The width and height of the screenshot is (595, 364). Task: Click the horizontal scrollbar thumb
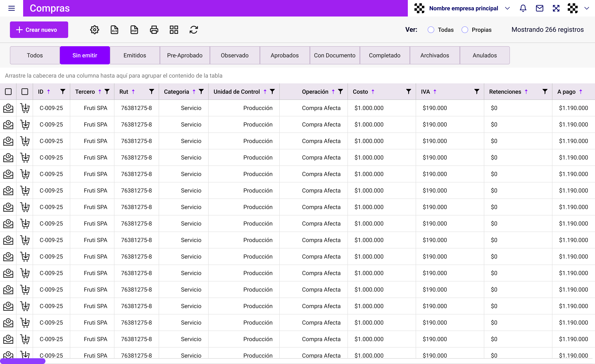click(x=23, y=361)
